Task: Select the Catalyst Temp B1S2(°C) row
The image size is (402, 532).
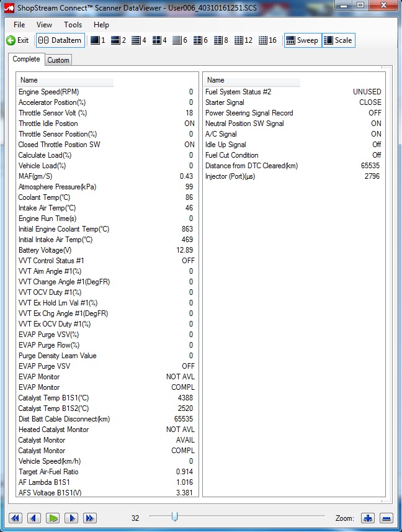Action: [107, 408]
